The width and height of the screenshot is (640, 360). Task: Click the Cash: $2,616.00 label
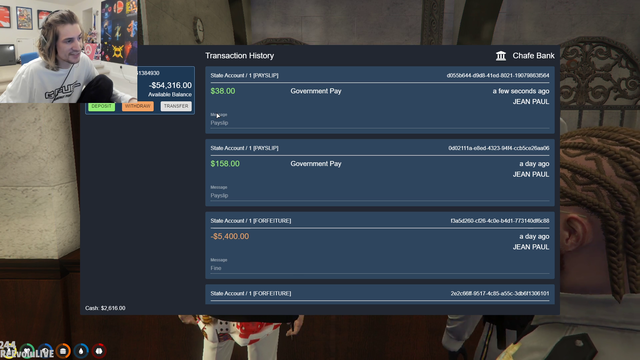pyautogui.click(x=105, y=308)
